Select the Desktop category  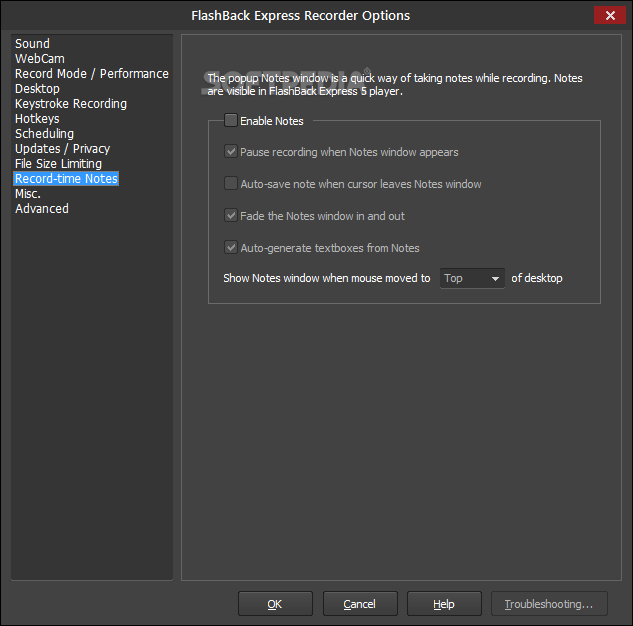pyautogui.click(x=37, y=88)
